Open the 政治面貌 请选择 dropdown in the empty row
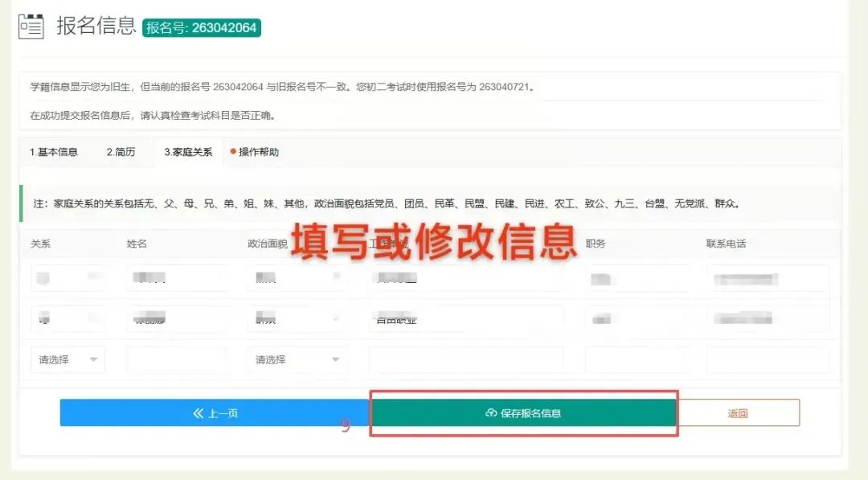This screenshot has height=480, width=868. coord(297,359)
